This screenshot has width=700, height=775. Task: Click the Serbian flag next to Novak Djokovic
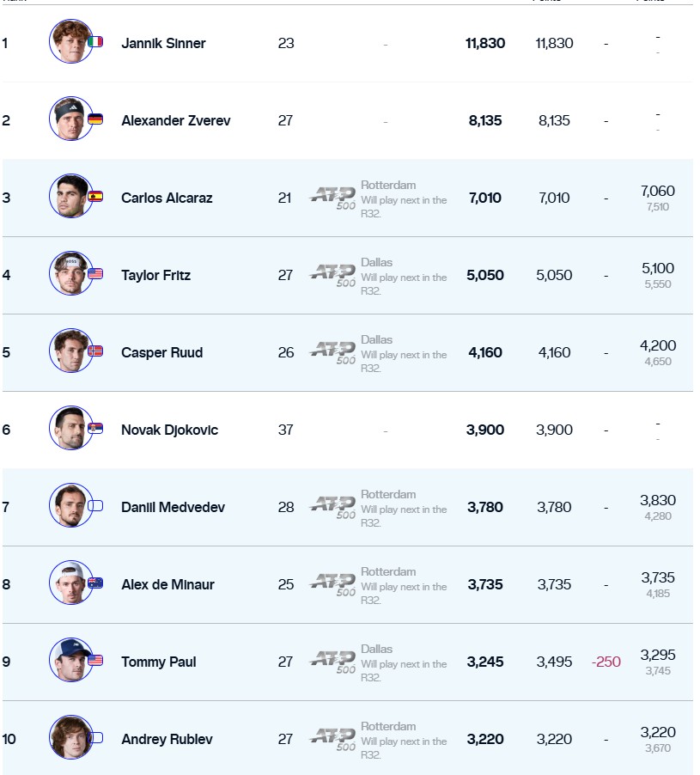[x=95, y=429]
